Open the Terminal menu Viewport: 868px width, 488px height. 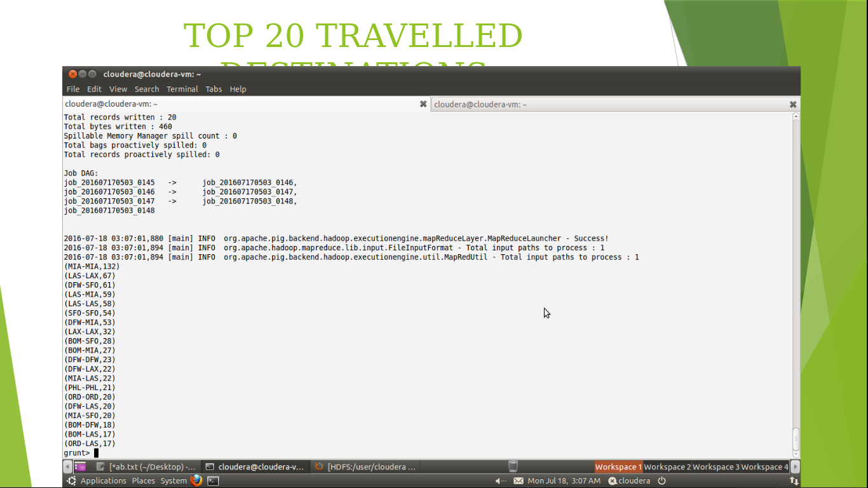(x=182, y=89)
